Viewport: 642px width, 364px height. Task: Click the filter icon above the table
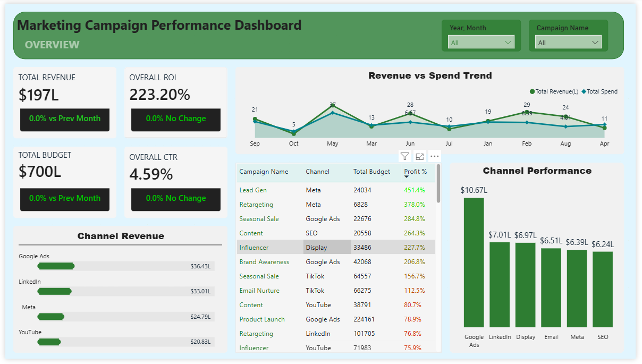(405, 156)
